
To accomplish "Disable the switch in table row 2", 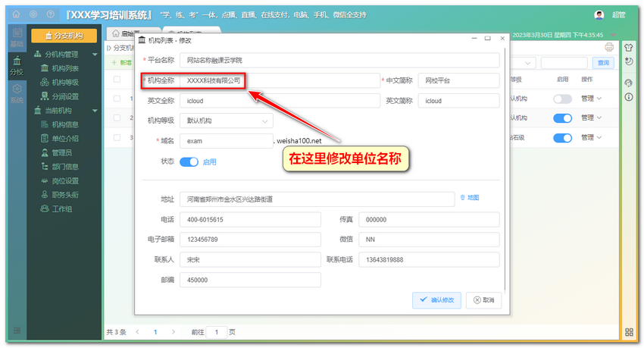I will [562, 118].
